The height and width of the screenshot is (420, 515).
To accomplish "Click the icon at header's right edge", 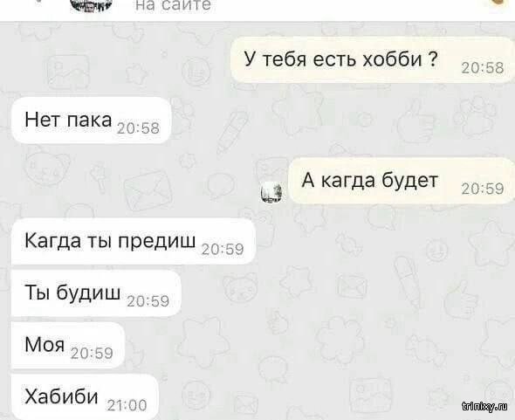I will pyautogui.click(x=503, y=4).
